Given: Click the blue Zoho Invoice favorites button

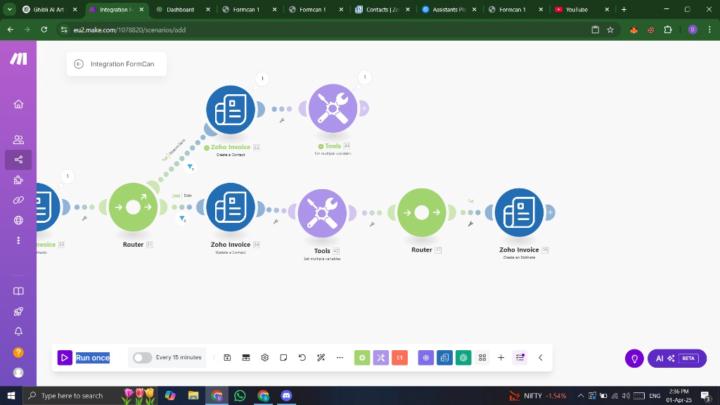Looking at the screenshot, I should point(444,358).
